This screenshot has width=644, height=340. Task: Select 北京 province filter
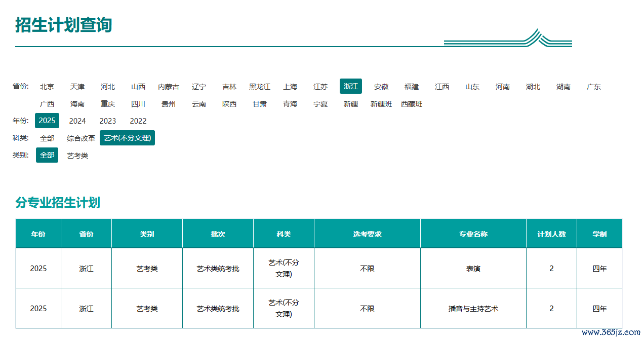(x=47, y=87)
